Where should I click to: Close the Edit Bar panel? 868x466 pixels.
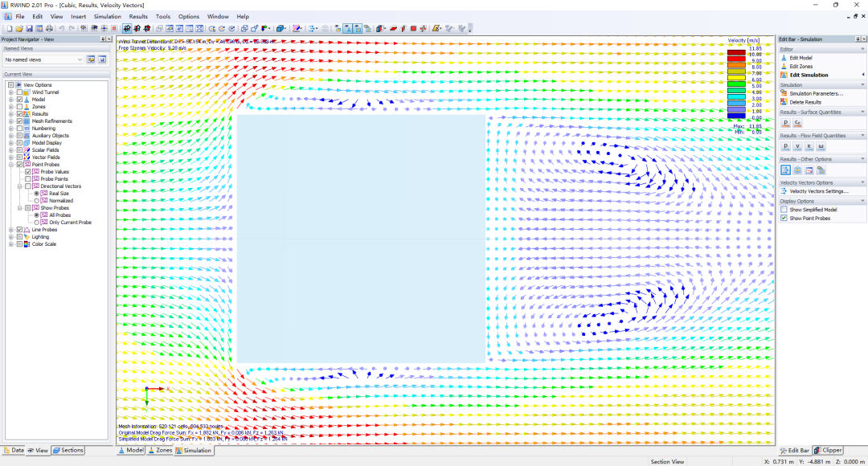coord(863,39)
